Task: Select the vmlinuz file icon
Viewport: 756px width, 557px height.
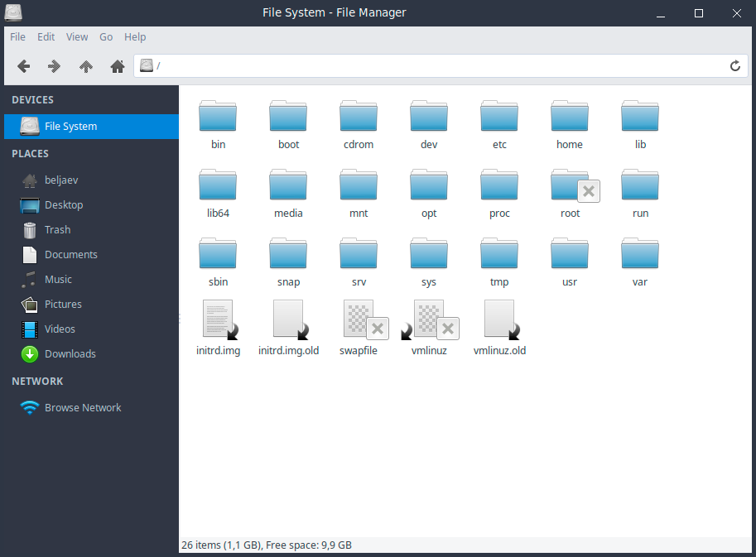Action: 430,319
